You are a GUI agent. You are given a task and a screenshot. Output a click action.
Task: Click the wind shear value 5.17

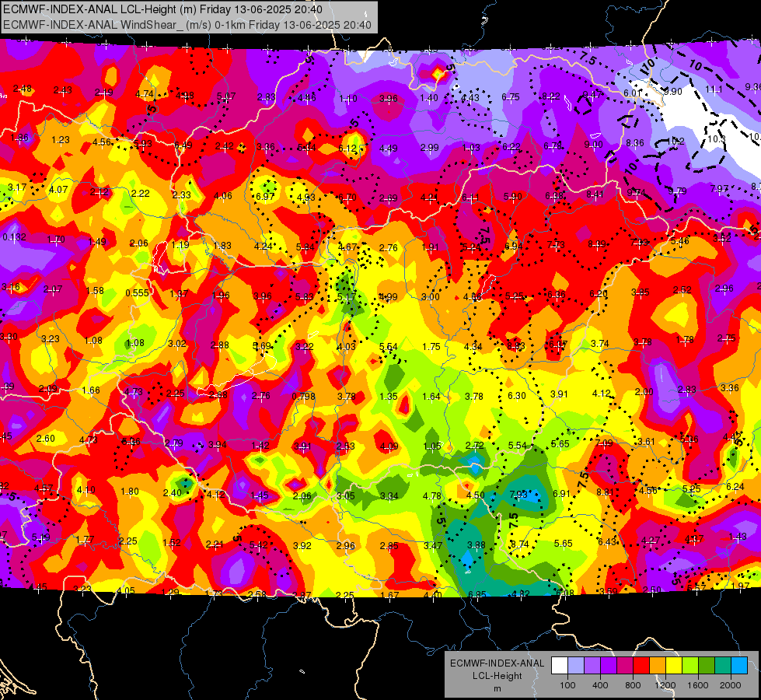pyautogui.click(x=347, y=296)
